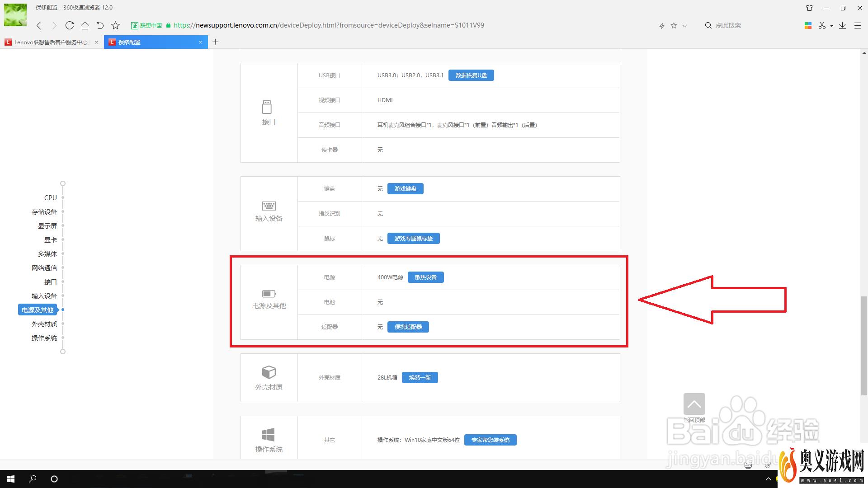Jump to 多媒体 in the side navigation
Screen dimensions: 868x488
click(x=47, y=254)
